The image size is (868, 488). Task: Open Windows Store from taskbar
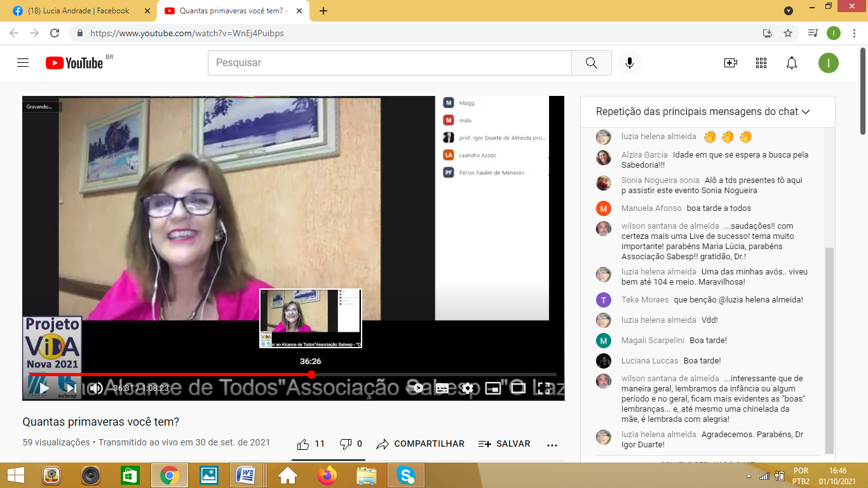(130, 475)
